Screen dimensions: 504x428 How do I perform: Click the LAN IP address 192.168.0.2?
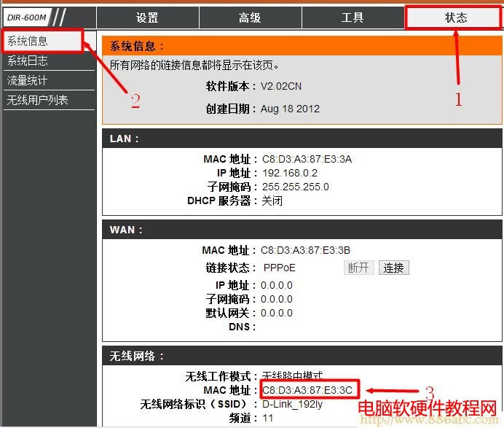click(x=290, y=173)
